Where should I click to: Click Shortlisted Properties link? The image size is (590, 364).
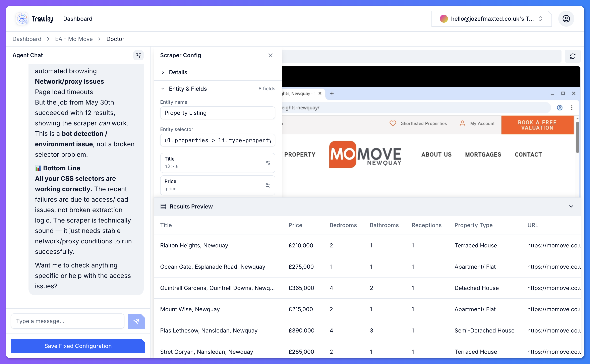(423, 123)
